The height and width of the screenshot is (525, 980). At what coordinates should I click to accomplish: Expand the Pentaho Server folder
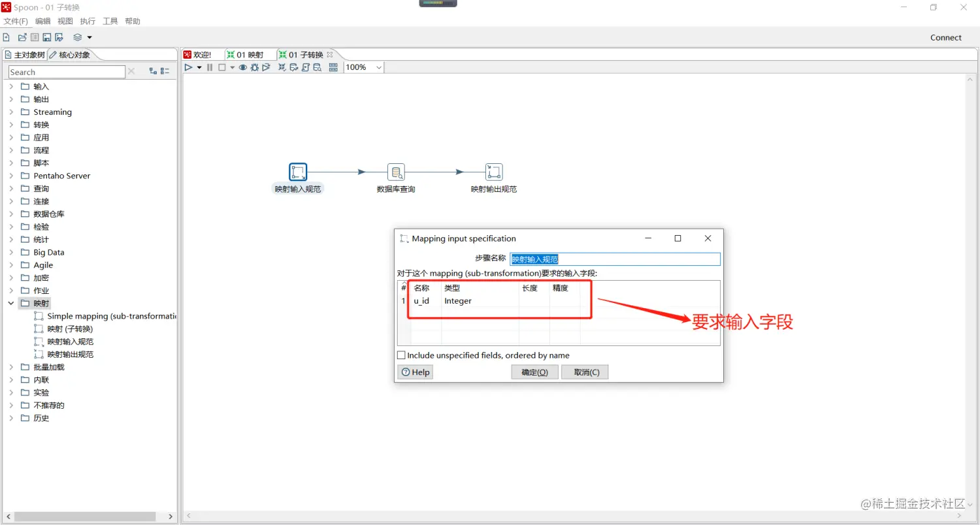tap(11, 176)
